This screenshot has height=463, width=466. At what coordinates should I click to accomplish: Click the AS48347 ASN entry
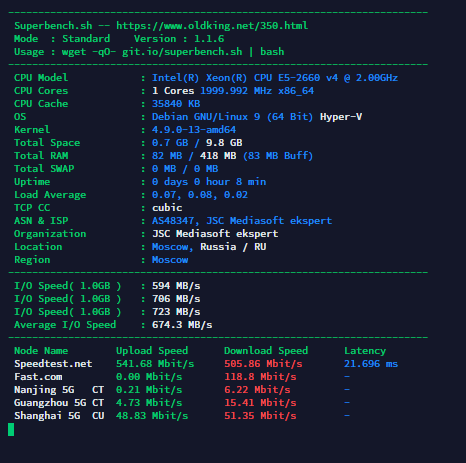173,221
